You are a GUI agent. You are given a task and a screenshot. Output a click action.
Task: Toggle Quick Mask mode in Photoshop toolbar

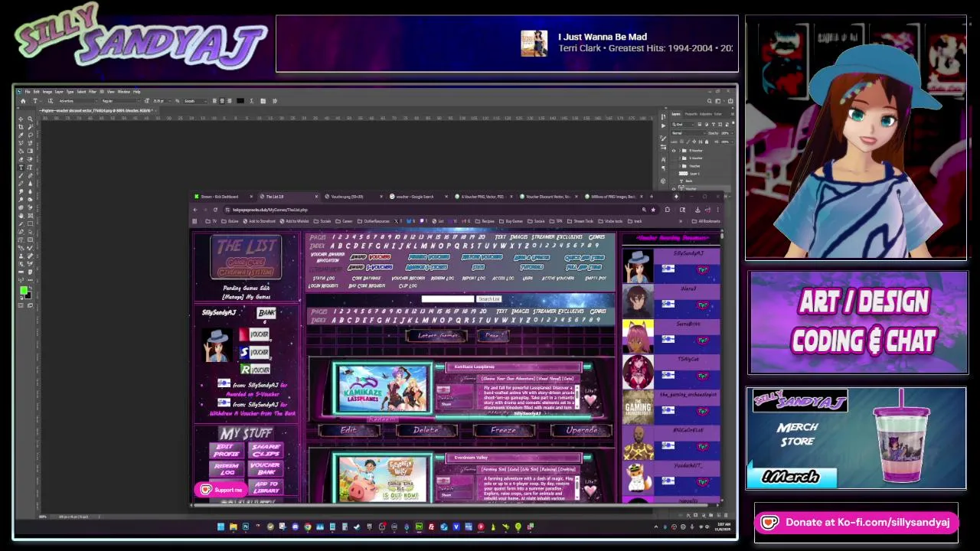[21, 305]
